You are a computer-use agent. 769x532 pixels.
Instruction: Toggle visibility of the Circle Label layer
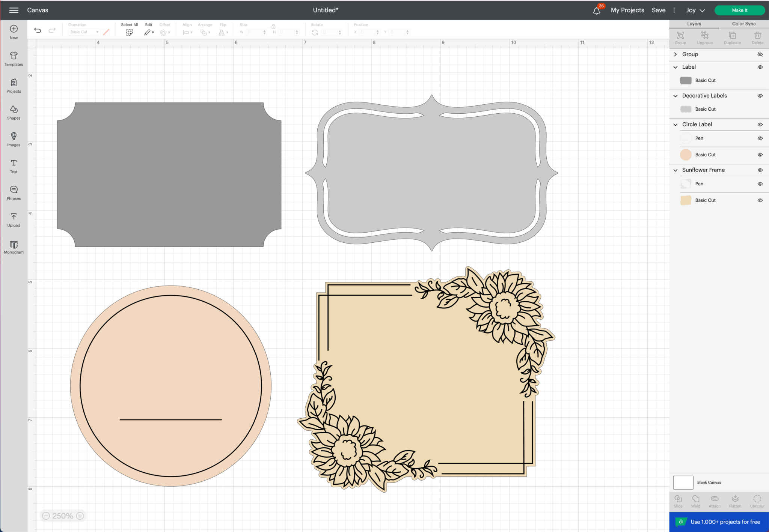[760, 124]
